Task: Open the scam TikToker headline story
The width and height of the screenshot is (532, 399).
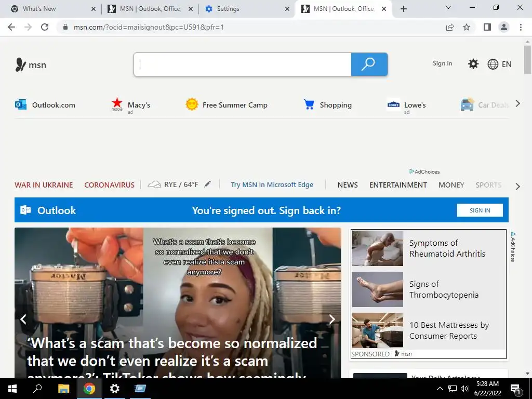Action: [x=172, y=358]
